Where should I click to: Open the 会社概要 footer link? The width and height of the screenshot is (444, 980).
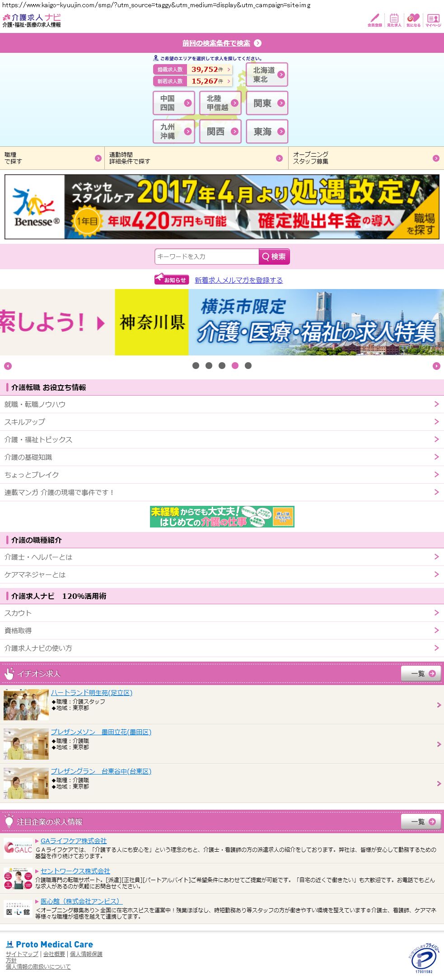54,954
